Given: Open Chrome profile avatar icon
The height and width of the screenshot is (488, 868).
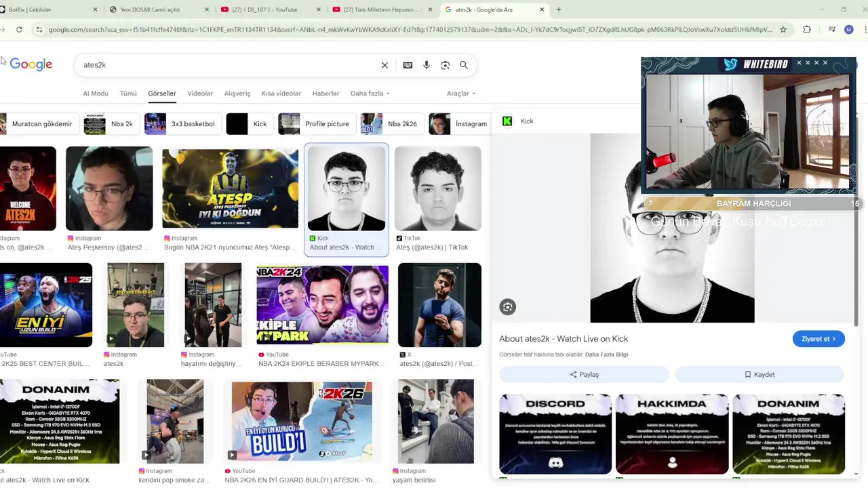Looking at the screenshot, I should pos(848,30).
